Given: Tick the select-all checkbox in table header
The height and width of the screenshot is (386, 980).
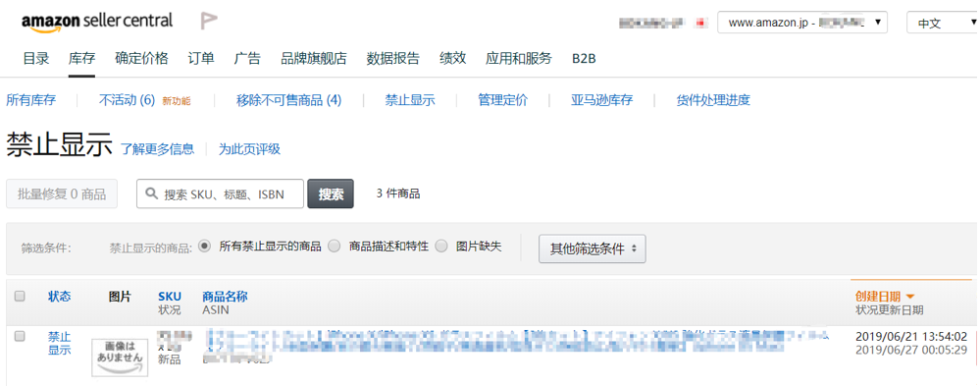Looking at the screenshot, I should pyautogui.click(x=20, y=297).
